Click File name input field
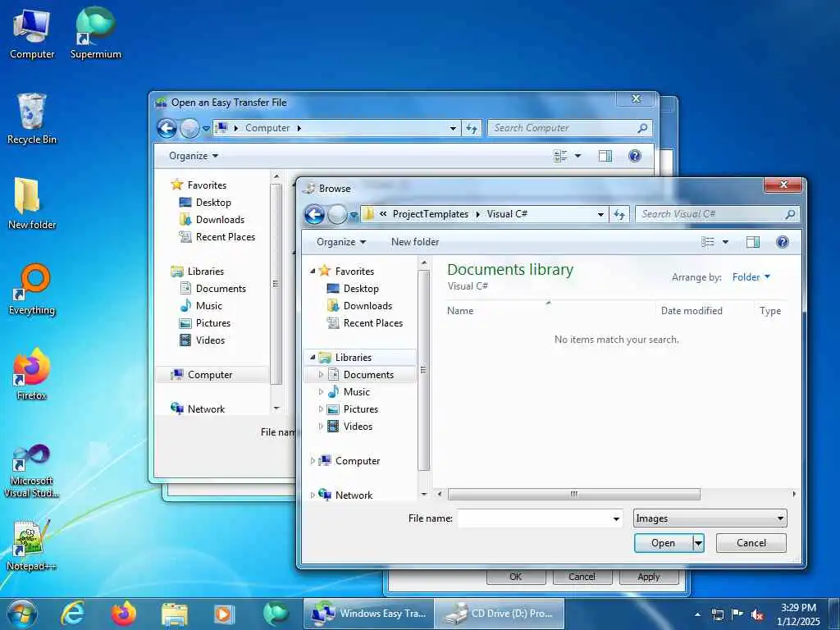840x630 pixels. [535, 518]
